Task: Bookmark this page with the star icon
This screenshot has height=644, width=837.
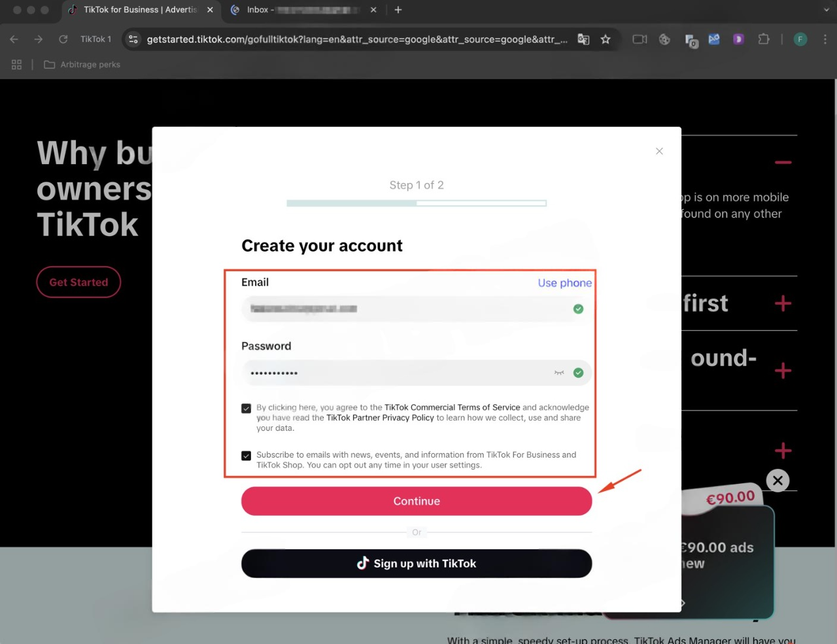Action: (x=606, y=39)
